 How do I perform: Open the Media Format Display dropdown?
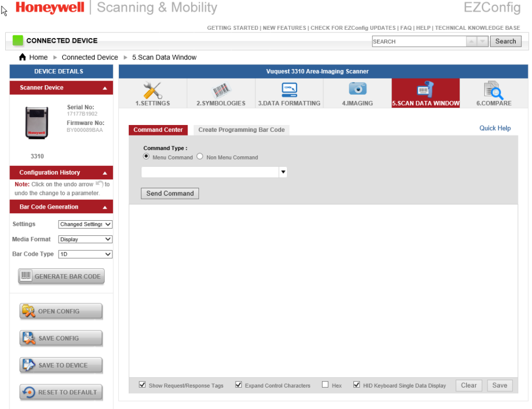point(85,239)
